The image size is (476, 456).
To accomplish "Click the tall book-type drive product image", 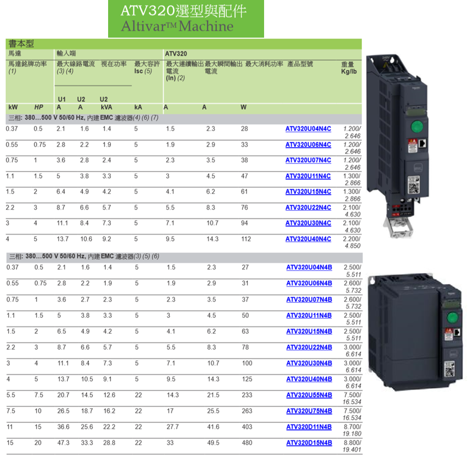I will [x=397, y=146].
